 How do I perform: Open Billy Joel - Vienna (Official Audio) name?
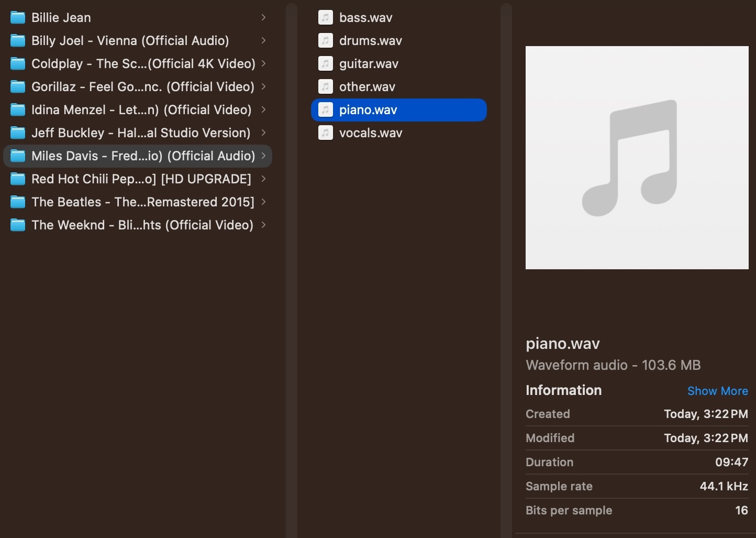point(130,41)
